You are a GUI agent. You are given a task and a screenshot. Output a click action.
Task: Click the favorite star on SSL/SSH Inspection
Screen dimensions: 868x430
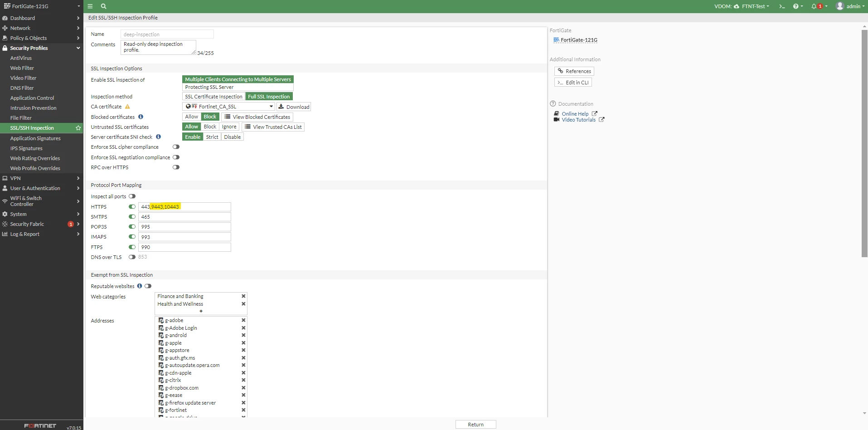[x=78, y=128]
